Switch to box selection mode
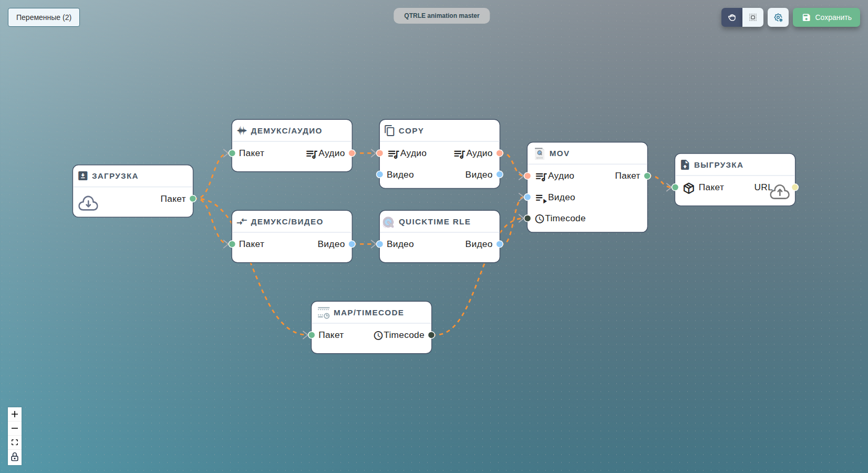The image size is (868, 473). [753, 17]
